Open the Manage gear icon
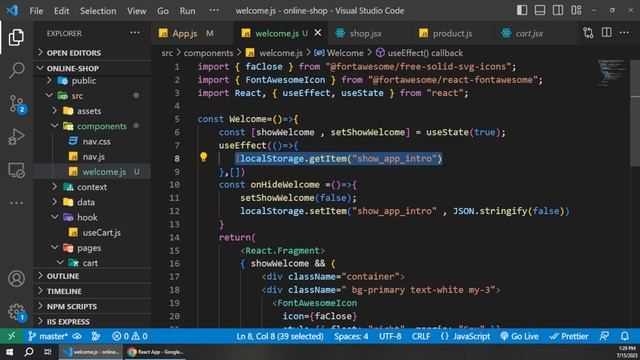The width and height of the screenshot is (640, 360). 16,312
